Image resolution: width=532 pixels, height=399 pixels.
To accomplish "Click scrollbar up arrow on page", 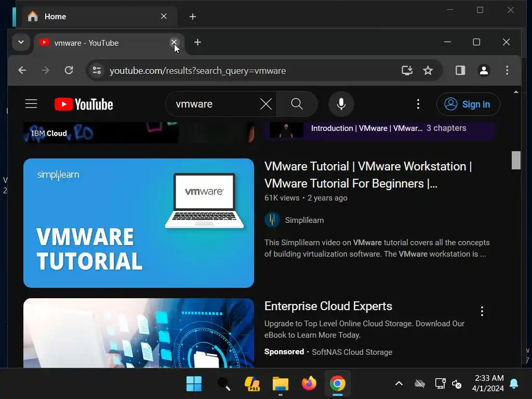I will click(516, 91).
